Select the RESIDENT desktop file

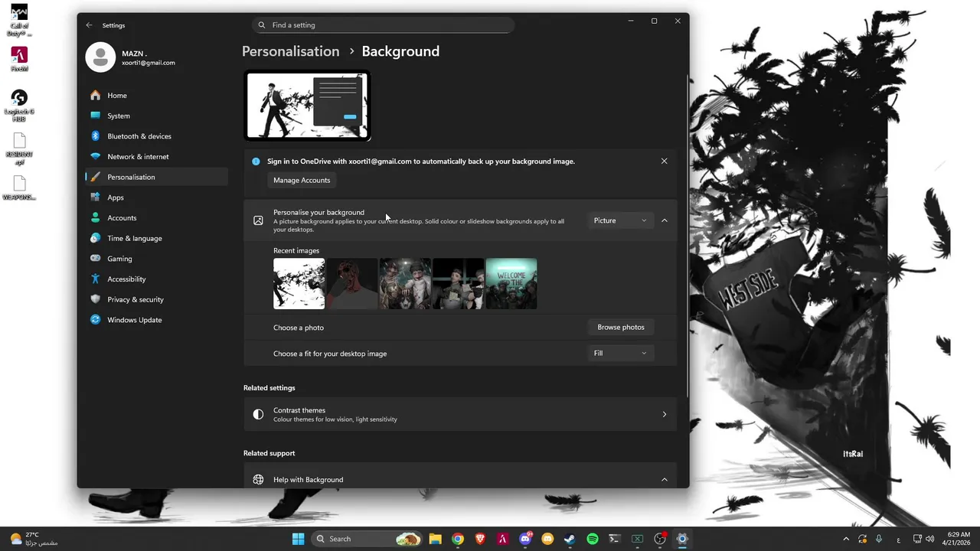pyautogui.click(x=19, y=149)
